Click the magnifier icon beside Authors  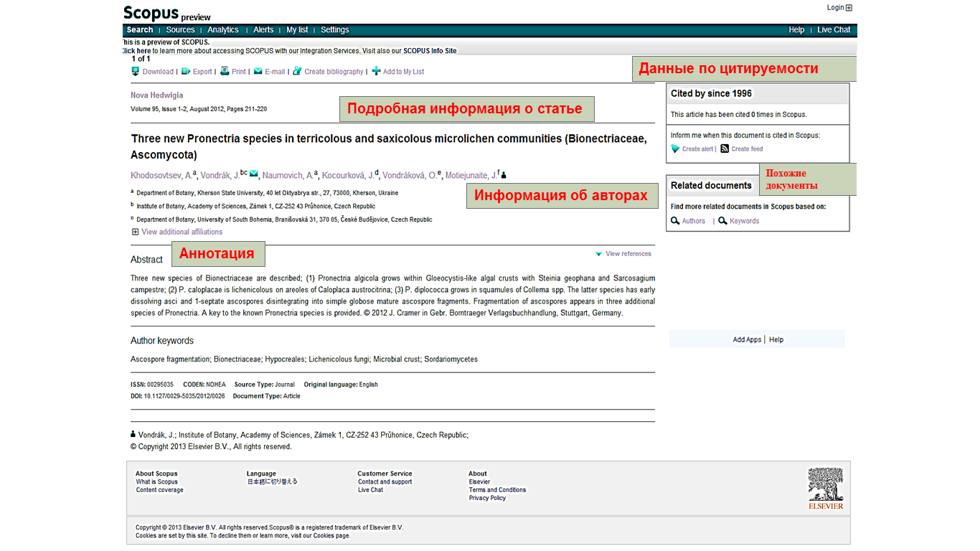pos(675,221)
